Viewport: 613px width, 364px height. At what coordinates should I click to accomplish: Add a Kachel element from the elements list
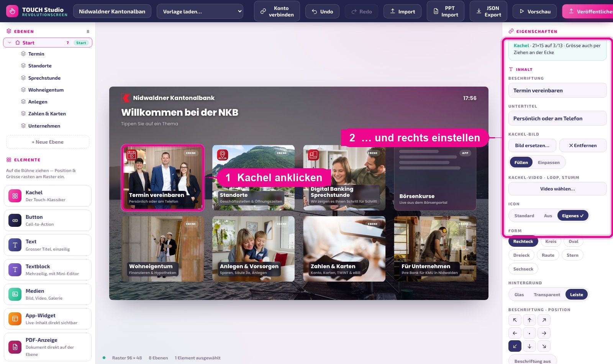point(48,196)
